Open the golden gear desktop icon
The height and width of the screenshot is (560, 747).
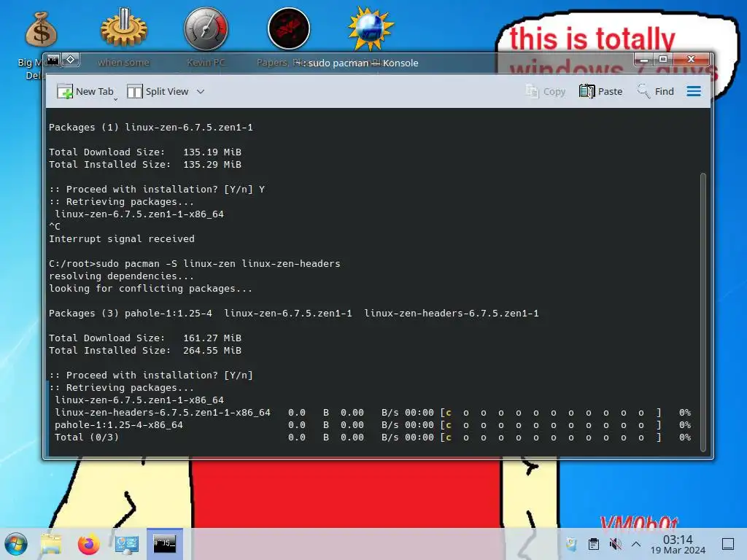123,28
